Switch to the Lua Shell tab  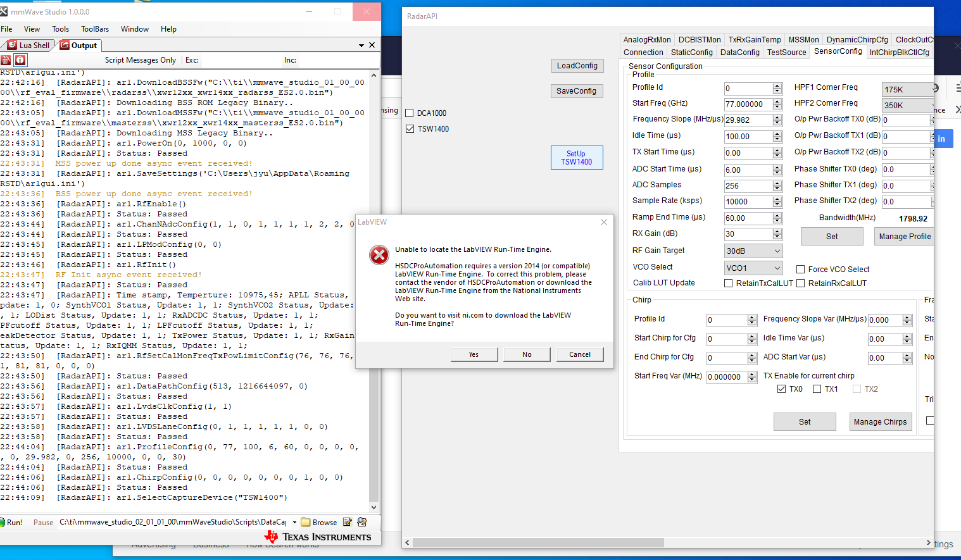click(x=28, y=46)
